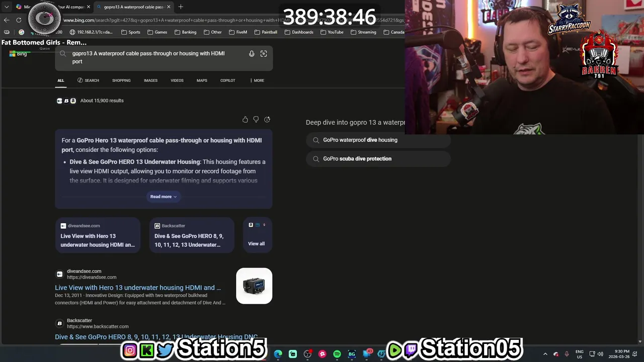The width and height of the screenshot is (644, 362).
Task: Click the thumbs up feedback icon
Action: click(x=245, y=120)
